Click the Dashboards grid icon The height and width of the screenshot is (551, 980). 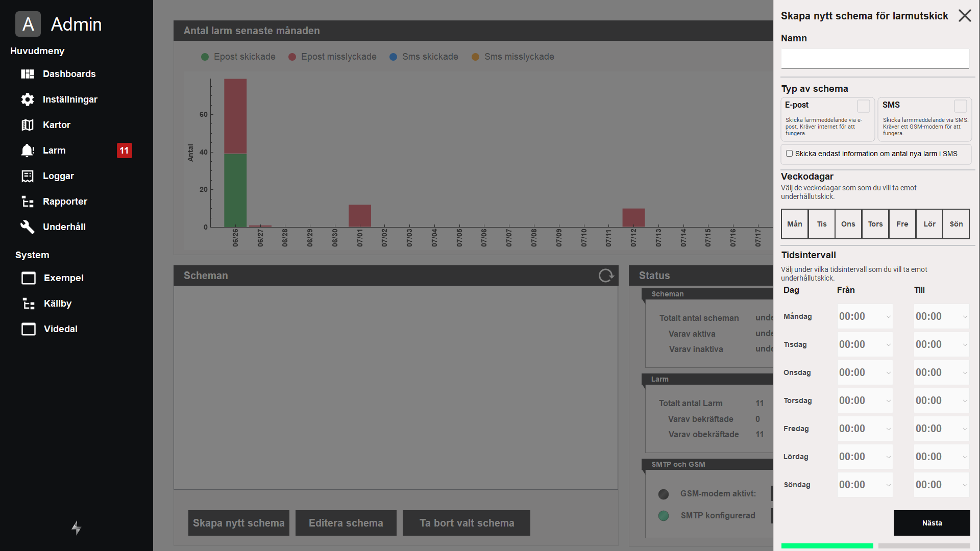28,74
